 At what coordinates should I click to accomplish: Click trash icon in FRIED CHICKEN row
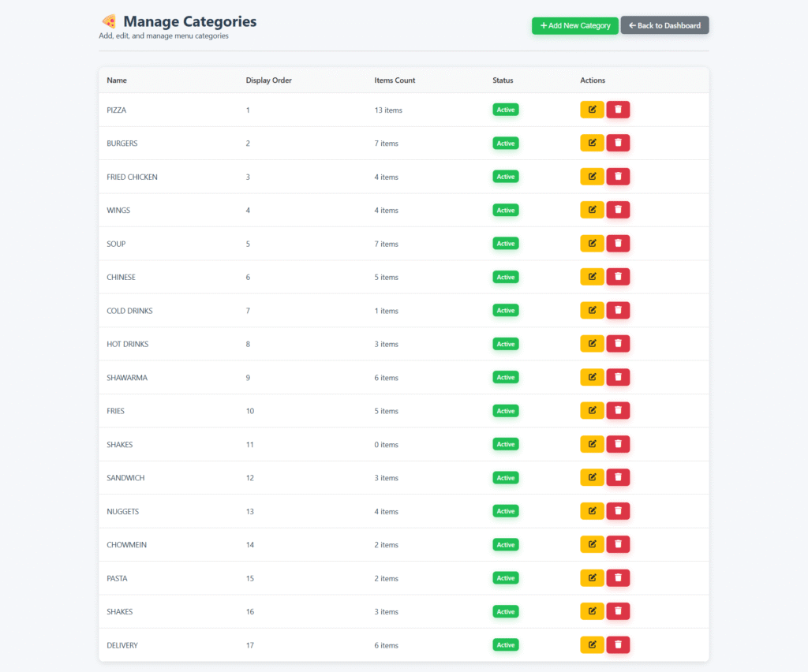tap(618, 177)
